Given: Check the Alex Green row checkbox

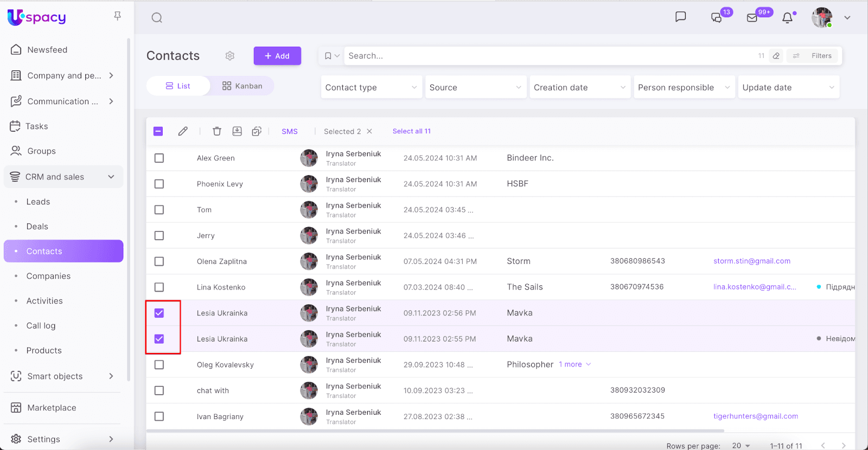Looking at the screenshot, I should (159, 158).
